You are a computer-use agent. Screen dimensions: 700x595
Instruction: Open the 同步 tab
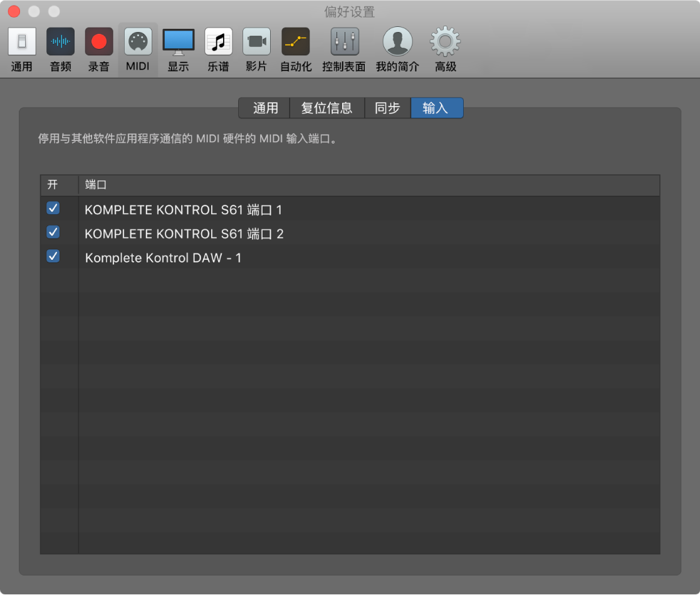point(387,108)
